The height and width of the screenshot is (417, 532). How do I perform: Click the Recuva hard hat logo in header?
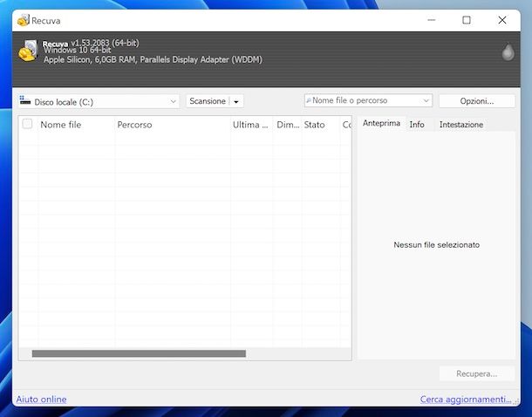[x=28, y=51]
